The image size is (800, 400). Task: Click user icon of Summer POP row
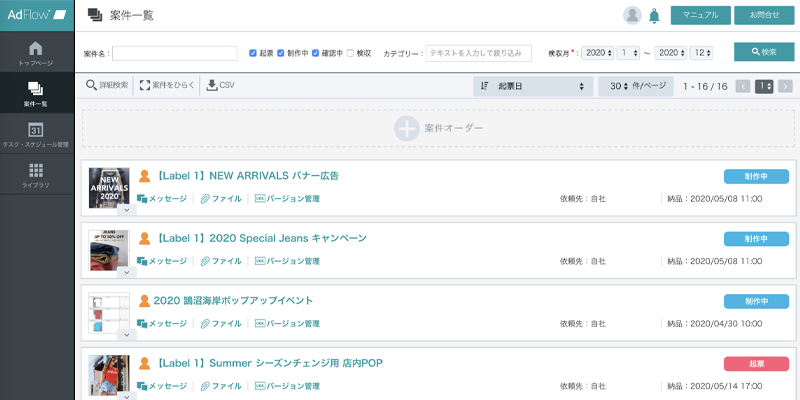[144, 363]
